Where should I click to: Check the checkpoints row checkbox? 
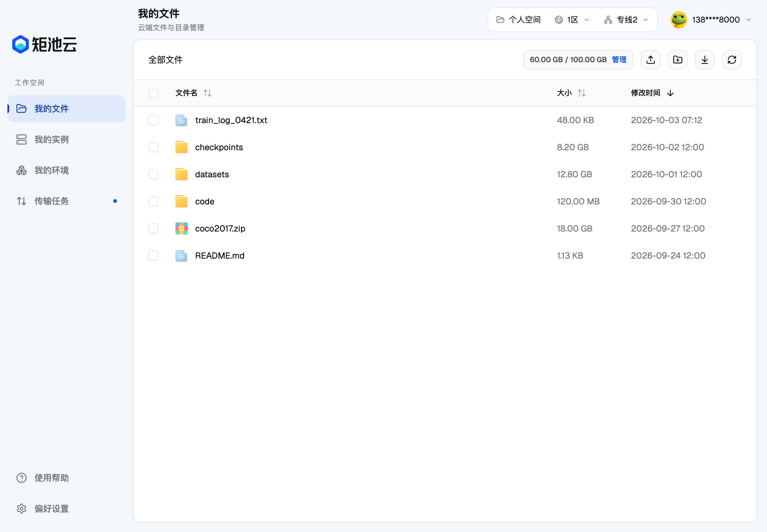point(153,147)
